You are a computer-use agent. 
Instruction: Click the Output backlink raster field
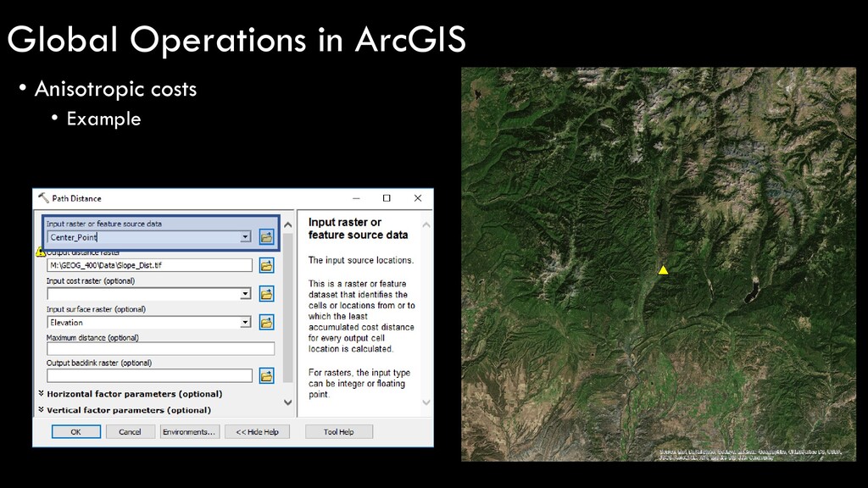point(149,375)
